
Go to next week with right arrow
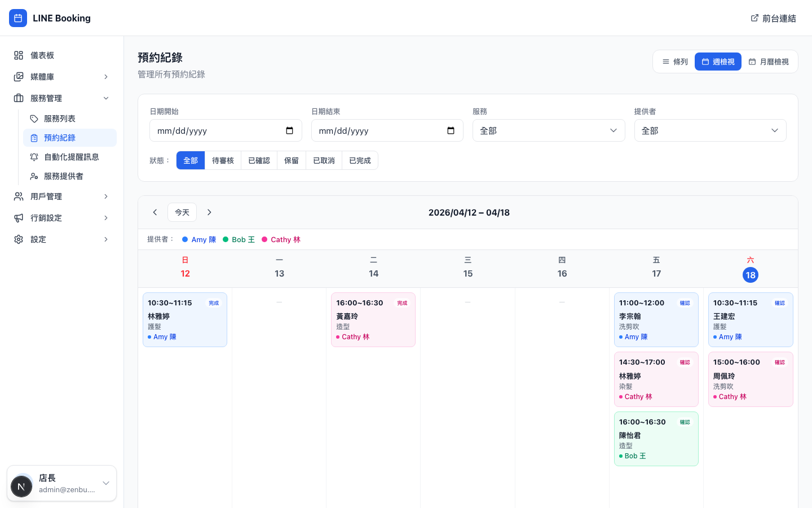(x=209, y=212)
